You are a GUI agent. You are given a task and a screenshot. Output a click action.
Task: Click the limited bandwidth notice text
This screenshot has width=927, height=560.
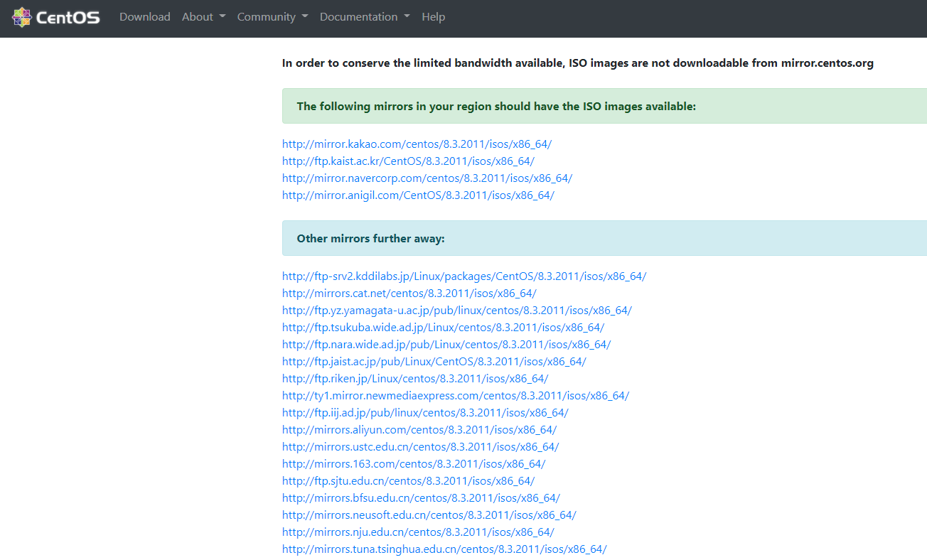pyautogui.click(x=578, y=63)
